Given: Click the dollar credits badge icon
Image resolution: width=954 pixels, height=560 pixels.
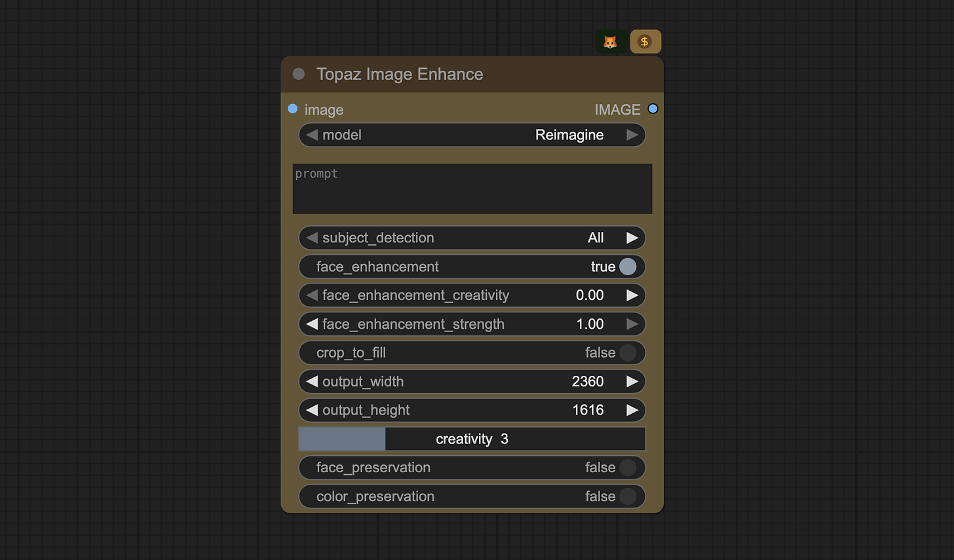Looking at the screenshot, I should click(645, 42).
